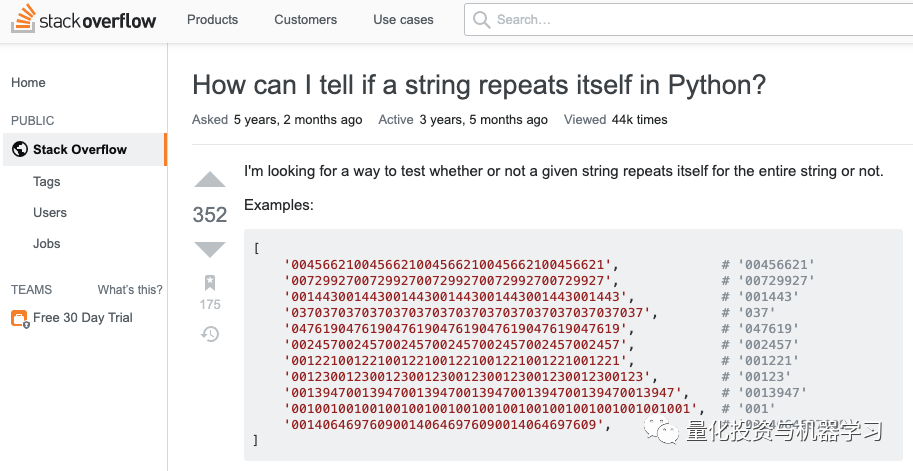Upvote the question with the up arrow
This screenshot has width=913, height=471.
210,180
